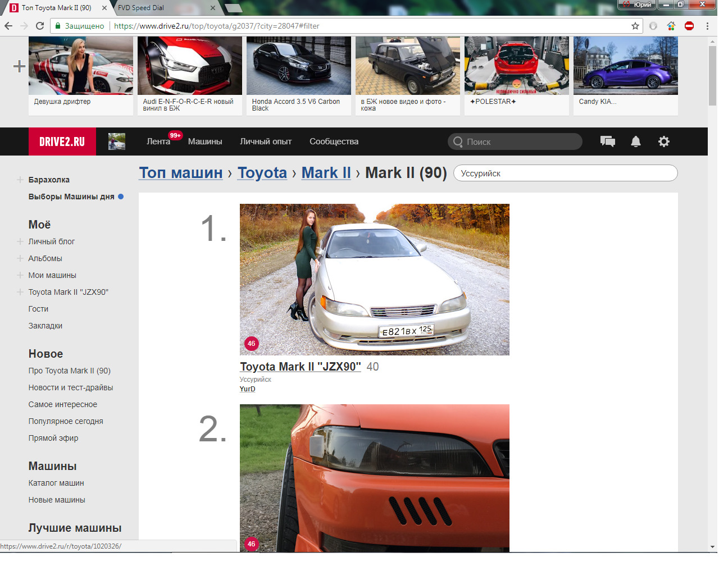
Task: Open the Chrome three-dot menu
Action: click(707, 26)
